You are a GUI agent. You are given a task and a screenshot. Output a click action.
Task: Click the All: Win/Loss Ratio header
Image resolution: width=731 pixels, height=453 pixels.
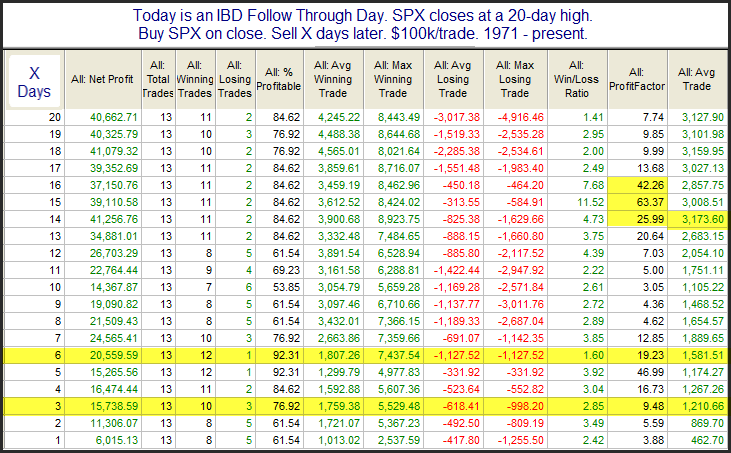pyautogui.click(x=577, y=80)
